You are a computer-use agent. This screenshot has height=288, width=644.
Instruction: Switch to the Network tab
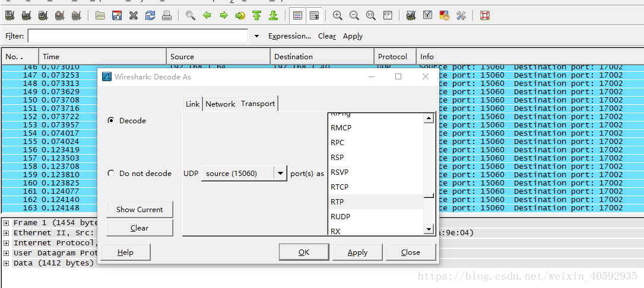click(x=221, y=104)
